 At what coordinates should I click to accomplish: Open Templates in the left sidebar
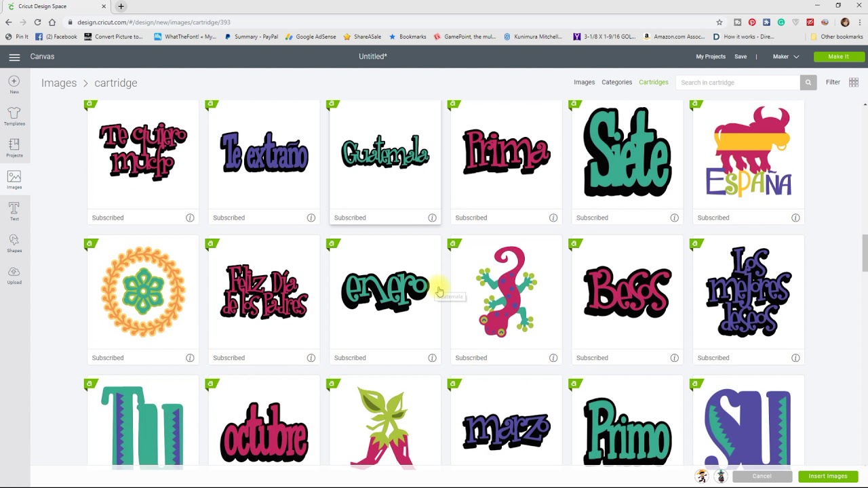click(14, 116)
